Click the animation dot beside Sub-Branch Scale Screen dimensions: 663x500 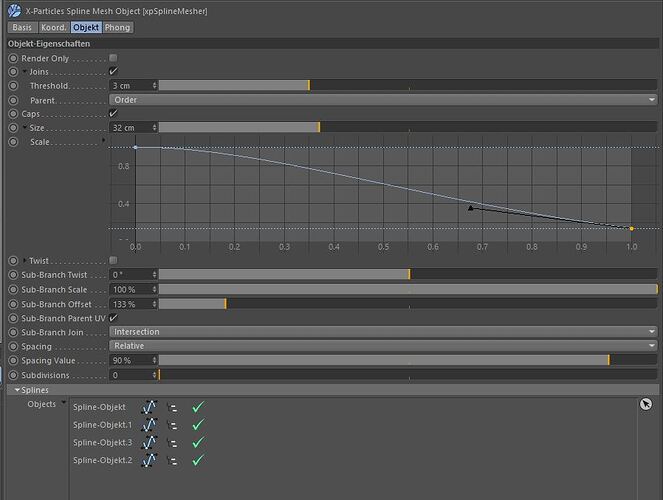(x=13, y=290)
